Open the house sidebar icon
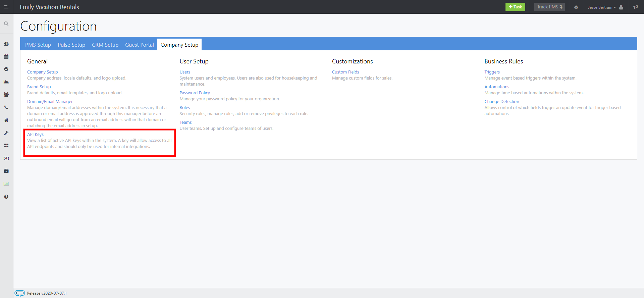The height and width of the screenshot is (298, 644). [6, 120]
